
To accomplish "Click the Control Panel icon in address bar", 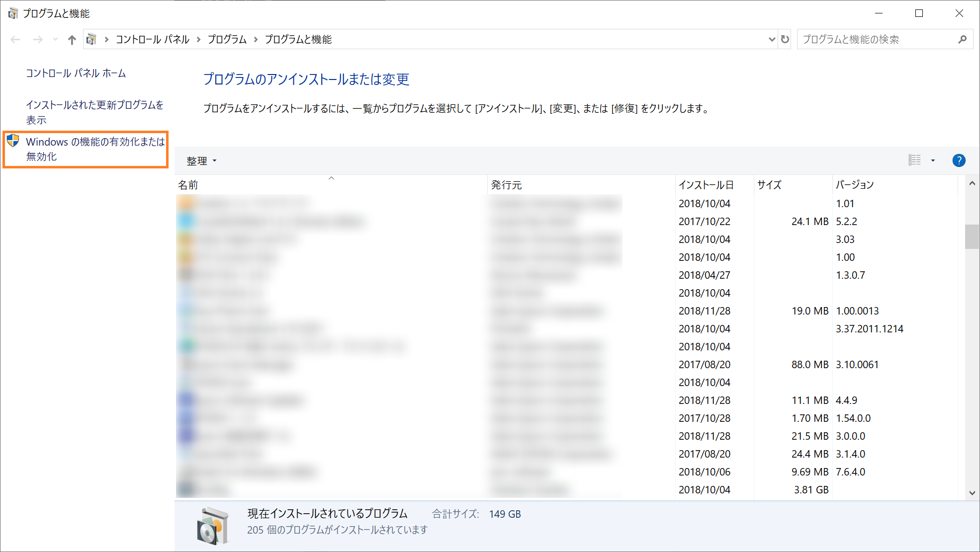I will pyautogui.click(x=91, y=39).
